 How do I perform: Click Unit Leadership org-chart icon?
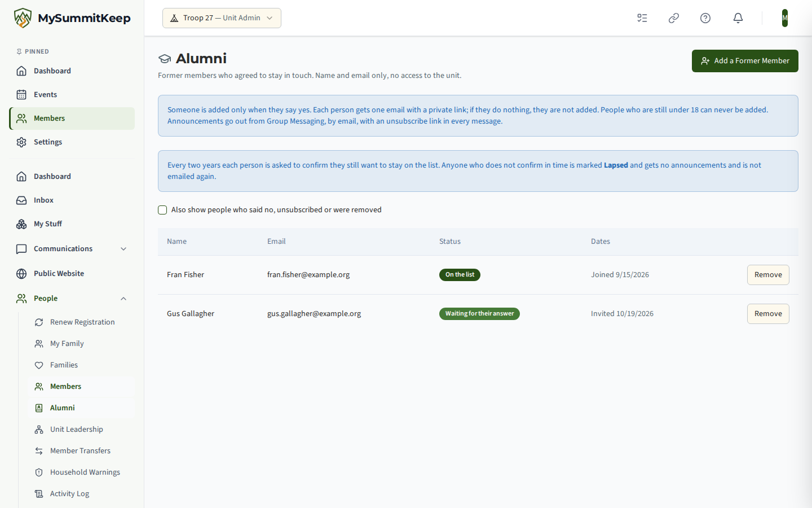(39, 430)
